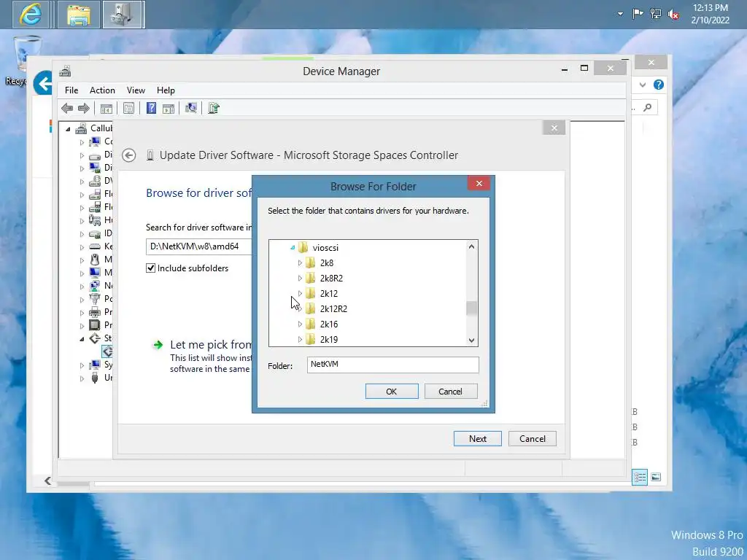This screenshot has height=560, width=747.
Task: Expand the Mice node in Device Manager tree
Action: [x=82, y=260]
